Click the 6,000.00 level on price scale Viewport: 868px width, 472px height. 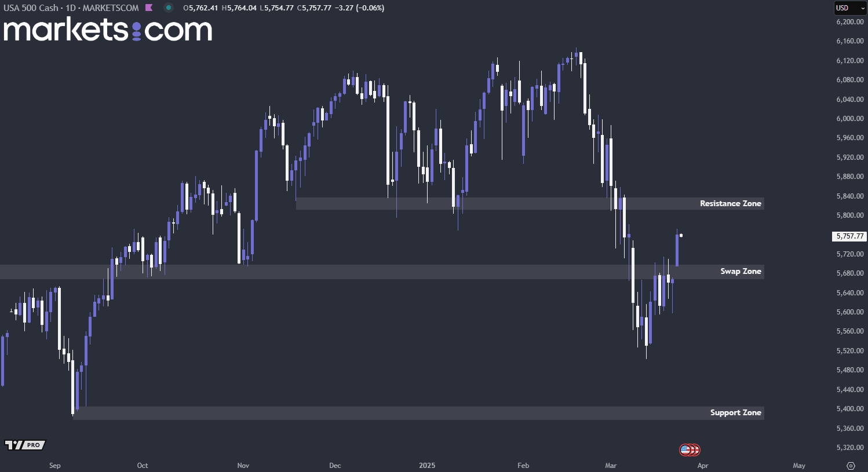pyautogui.click(x=849, y=119)
